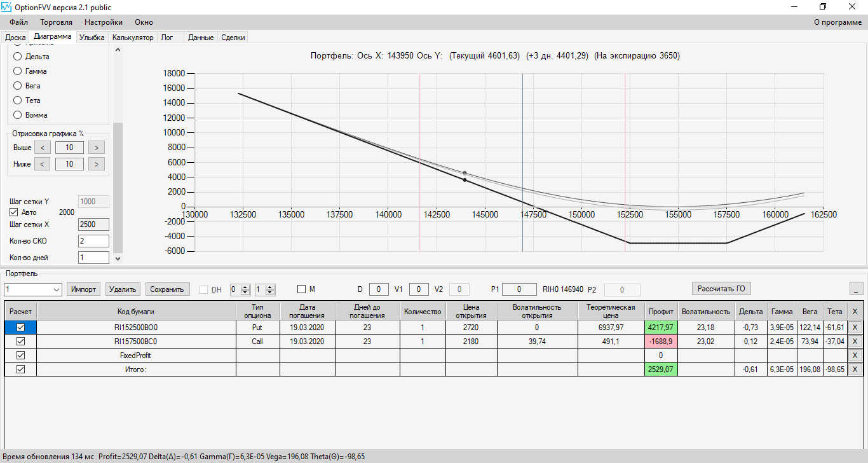868x463 pixels.
Task: Click the right arrow beside the Ниже value
Action: pyautogui.click(x=96, y=164)
